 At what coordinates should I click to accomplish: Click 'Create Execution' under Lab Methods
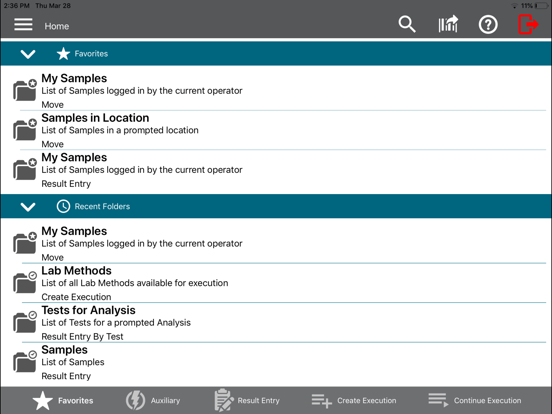coord(76,297)
